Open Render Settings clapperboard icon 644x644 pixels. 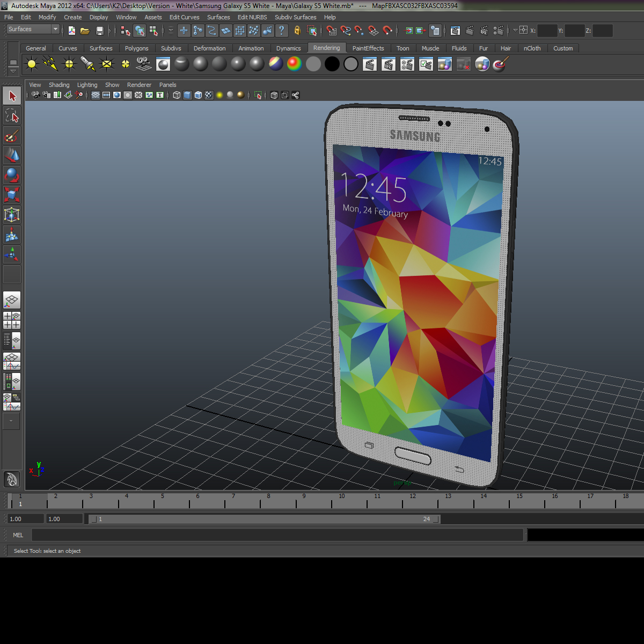499,31
